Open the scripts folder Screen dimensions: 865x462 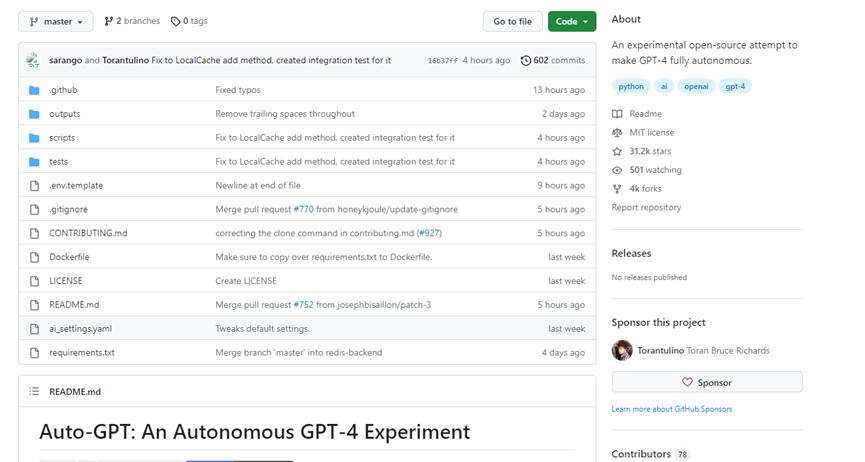pyautogui.click(x=62, y=137)
